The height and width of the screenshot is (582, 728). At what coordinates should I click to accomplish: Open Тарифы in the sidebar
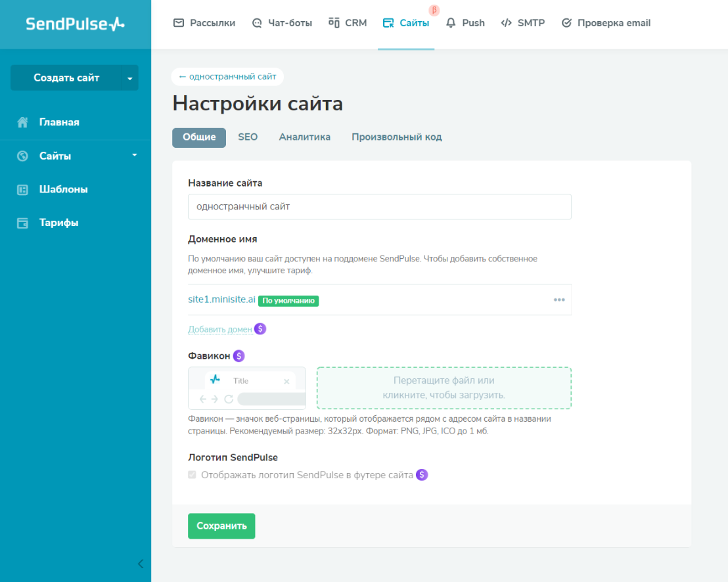point(58,223)
